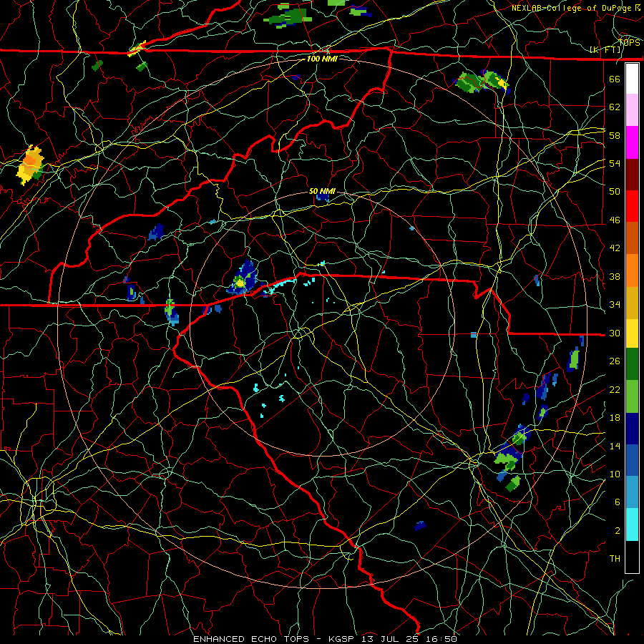Click the legend value 26
The height and width of the screenshot is (644, 644).
point(615,361)
